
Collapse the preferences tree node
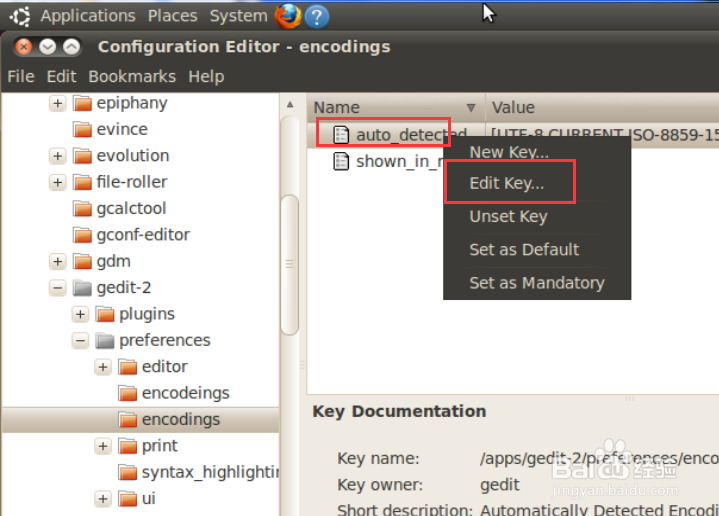[80, 340]
